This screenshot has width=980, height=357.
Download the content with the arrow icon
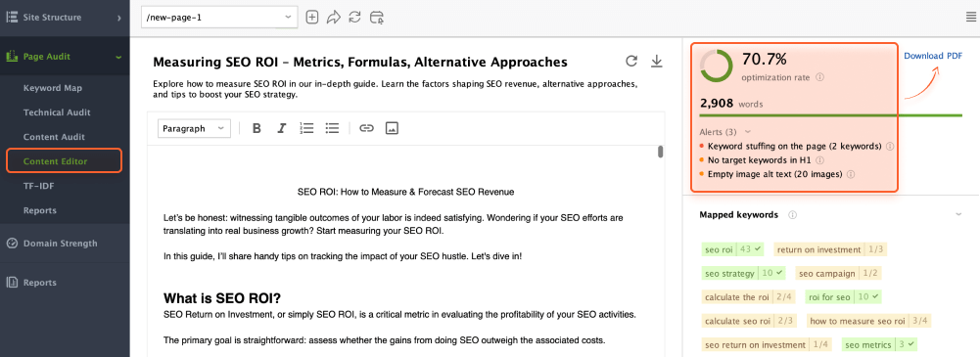(x=656, y=62)
